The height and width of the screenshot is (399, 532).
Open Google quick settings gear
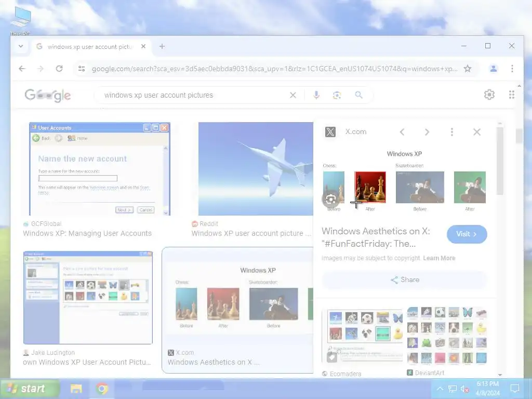(489, 95)
